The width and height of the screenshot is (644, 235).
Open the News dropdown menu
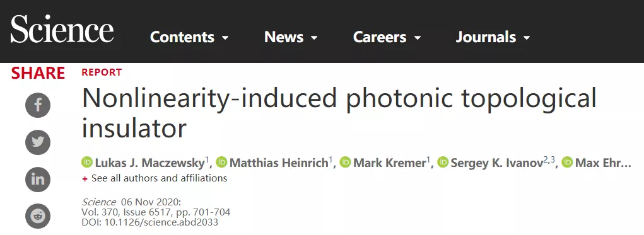click(291, 37)
